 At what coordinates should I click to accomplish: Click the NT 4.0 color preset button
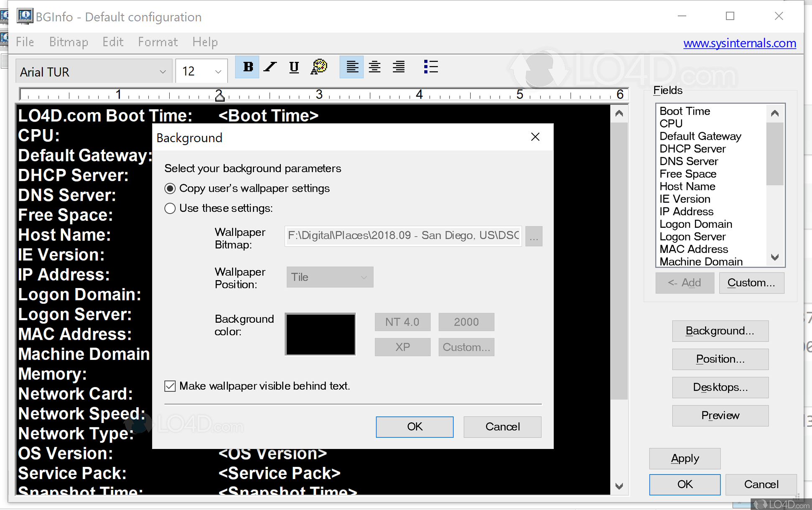click(x=402, y=322)
